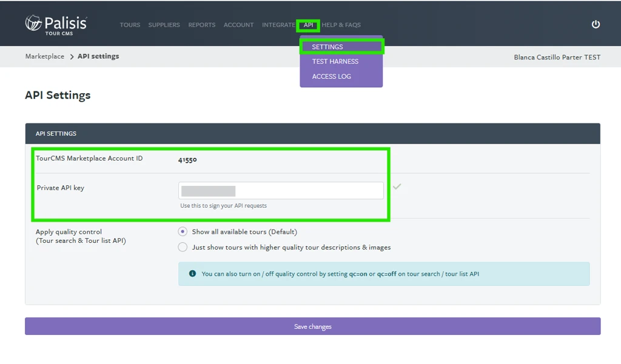Viewport: 621px width, 364px height.
Task: Click the green checkmark beside API key
Action: click(397, 187)
